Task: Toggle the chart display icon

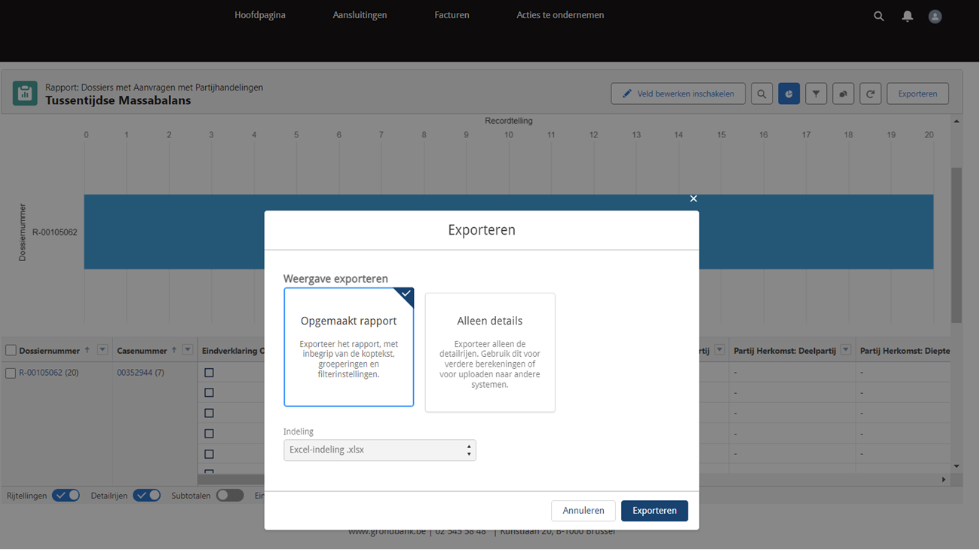Action: point(789,94)
